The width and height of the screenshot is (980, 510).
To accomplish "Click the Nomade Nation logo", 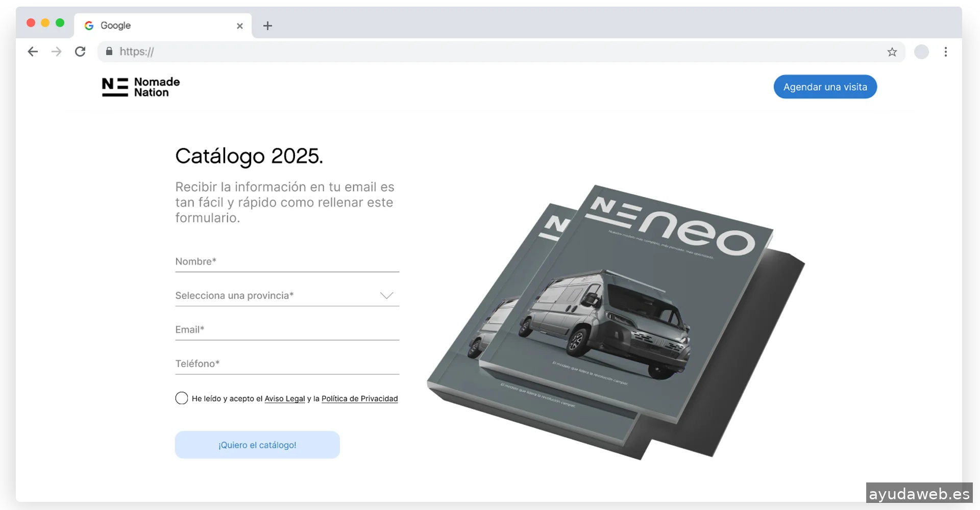I will click(x=141, y=87).
